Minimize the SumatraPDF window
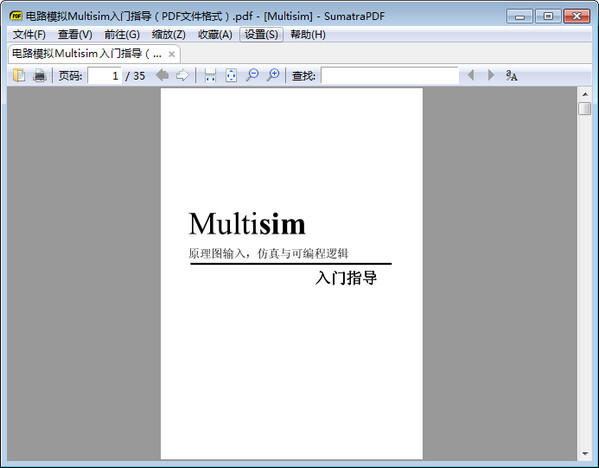The height and width of the screenshot is (468, 599). pyautogui.click(x=520, y=16)
